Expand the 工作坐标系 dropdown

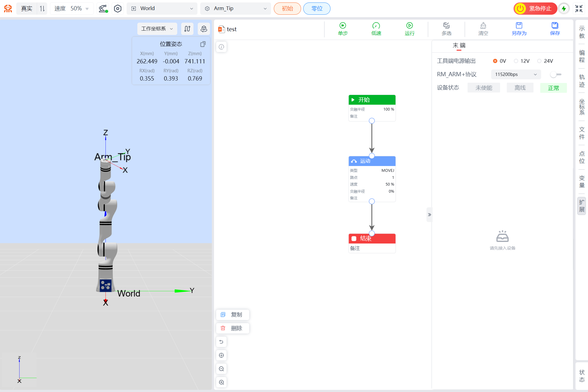tap(157, 29)
